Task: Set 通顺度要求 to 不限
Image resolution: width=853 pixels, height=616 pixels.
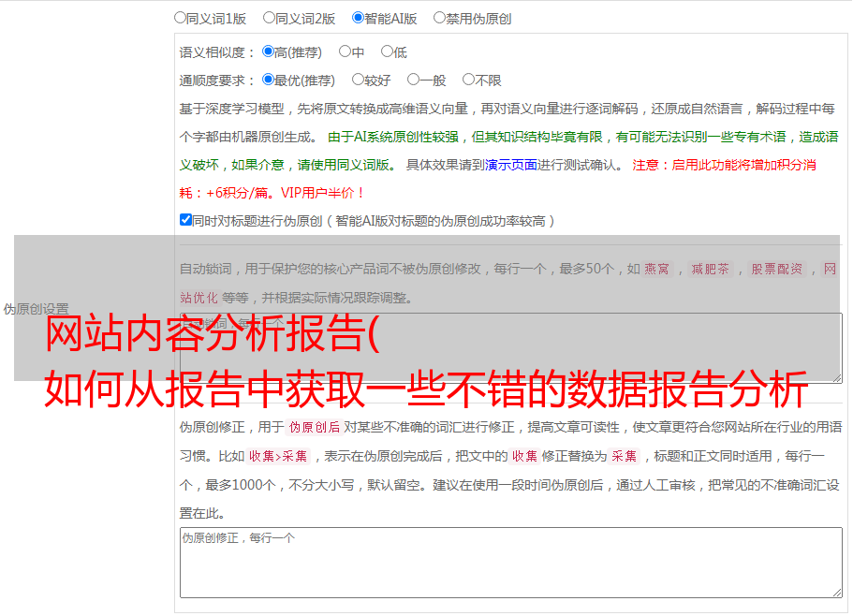Action: tap(468, 80)
